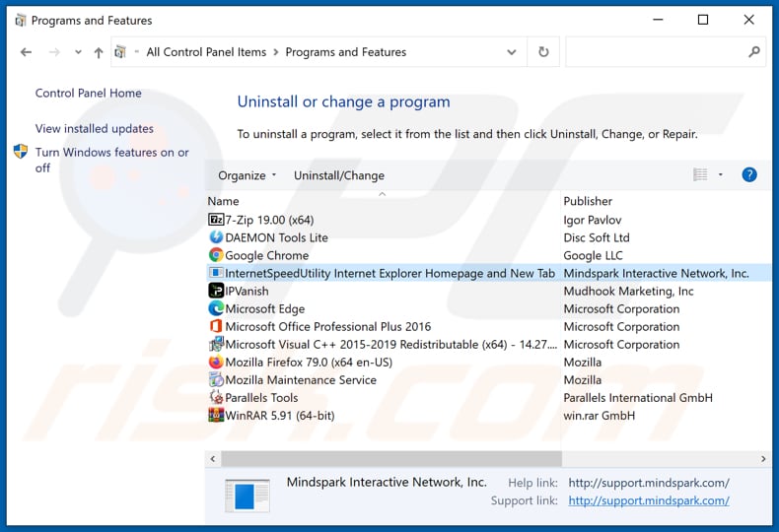Click publisher win.rar GmbH
The image size is (779, 532).
pos(600,416)
